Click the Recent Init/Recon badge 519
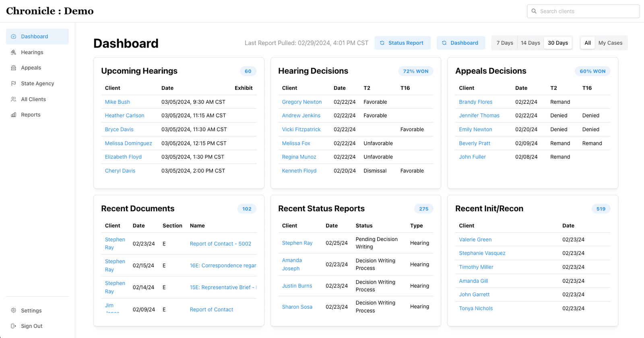 601,209
